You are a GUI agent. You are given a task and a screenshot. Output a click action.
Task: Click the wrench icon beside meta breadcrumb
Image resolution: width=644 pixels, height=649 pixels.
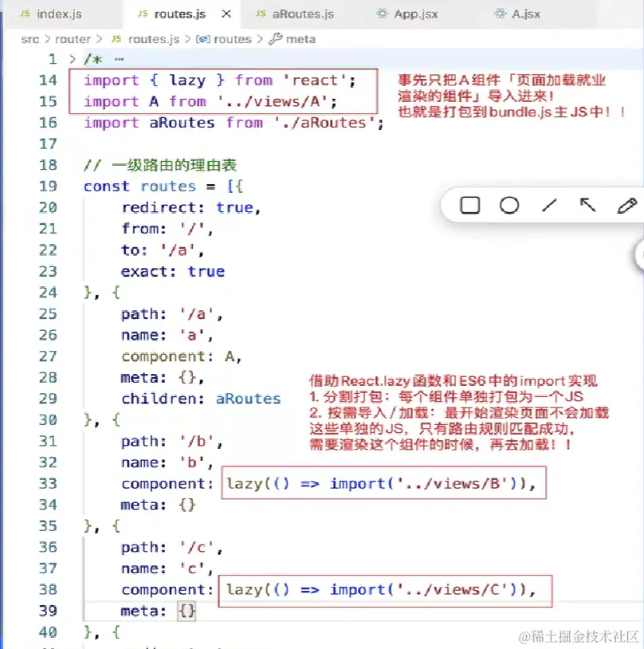(275, 39)
